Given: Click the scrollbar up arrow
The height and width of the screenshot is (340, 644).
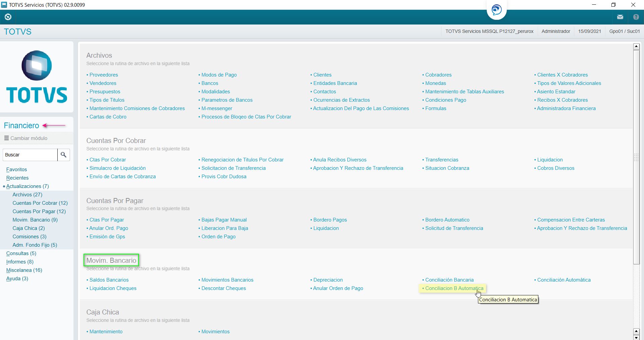Looking at the screenshot, I should tap(636, 47).
